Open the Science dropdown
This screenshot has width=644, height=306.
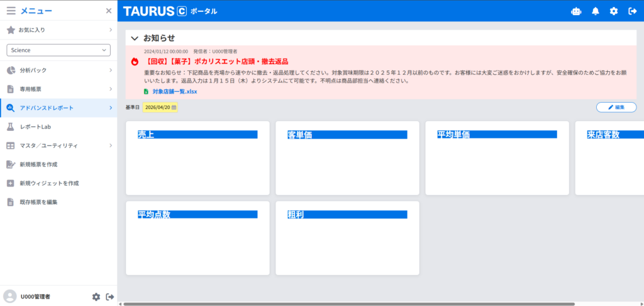click(58, 50)
